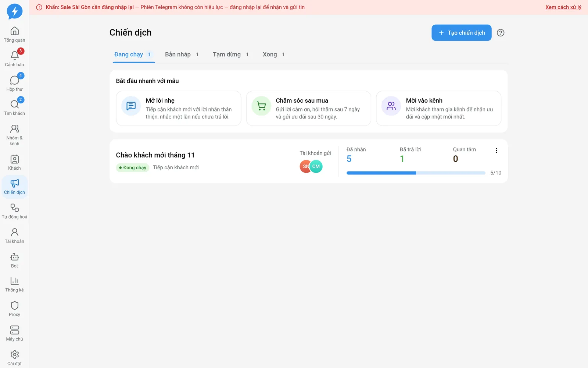Click the SN sender account avatar

[x=305, y=167]
